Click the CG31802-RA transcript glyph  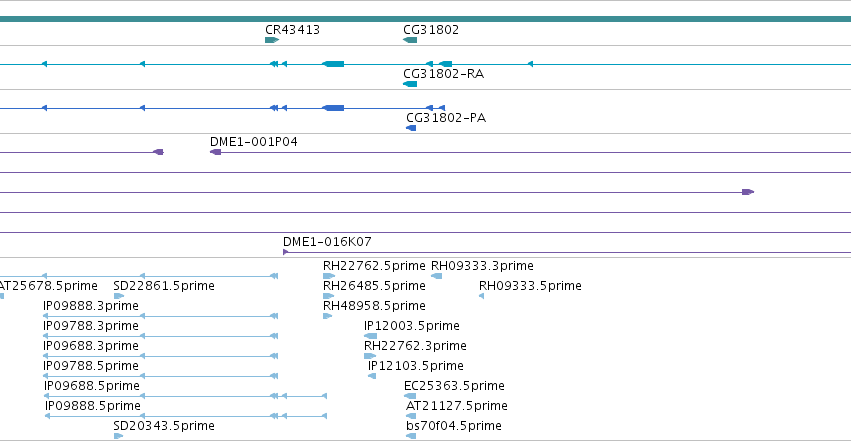click(410, 84)
